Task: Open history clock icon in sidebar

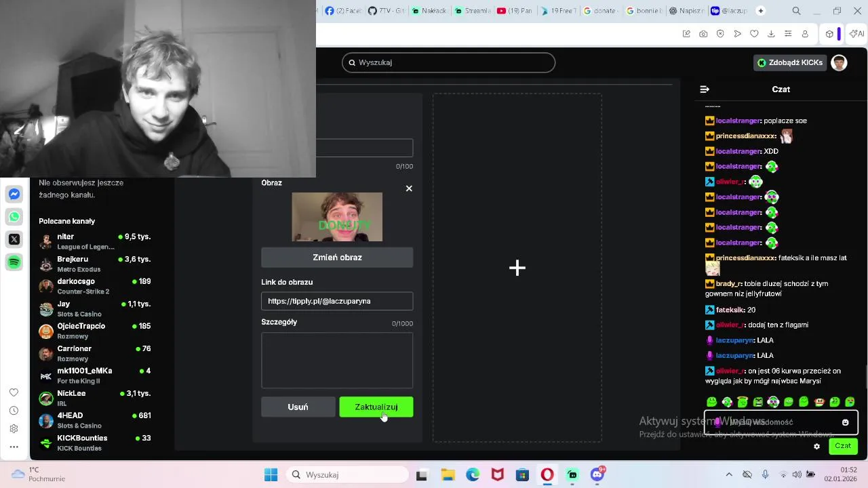Action: click(14, 411)
